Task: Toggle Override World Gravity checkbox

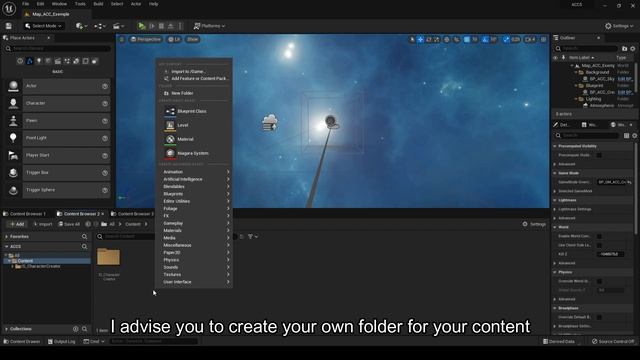Action: (599, 281)
